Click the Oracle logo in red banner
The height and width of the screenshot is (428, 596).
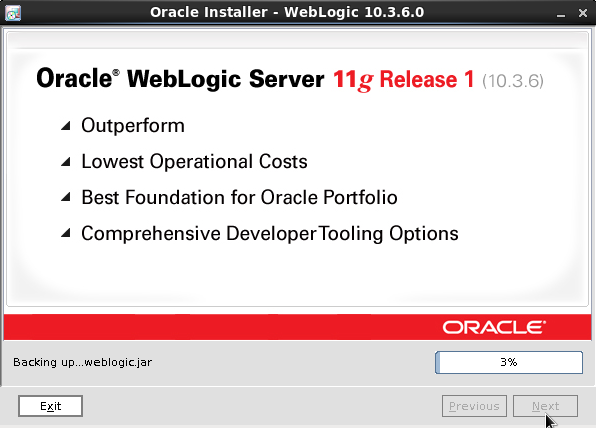[494, 327]
